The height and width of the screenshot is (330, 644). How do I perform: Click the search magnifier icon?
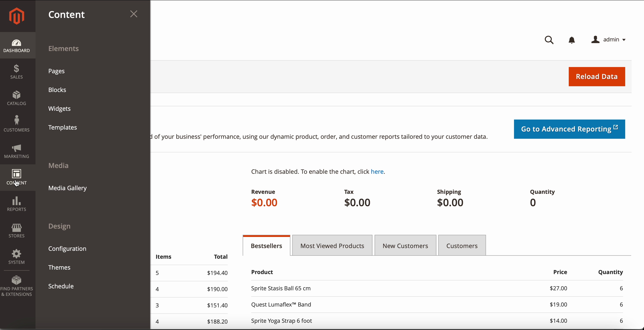(x=549, y=40)
